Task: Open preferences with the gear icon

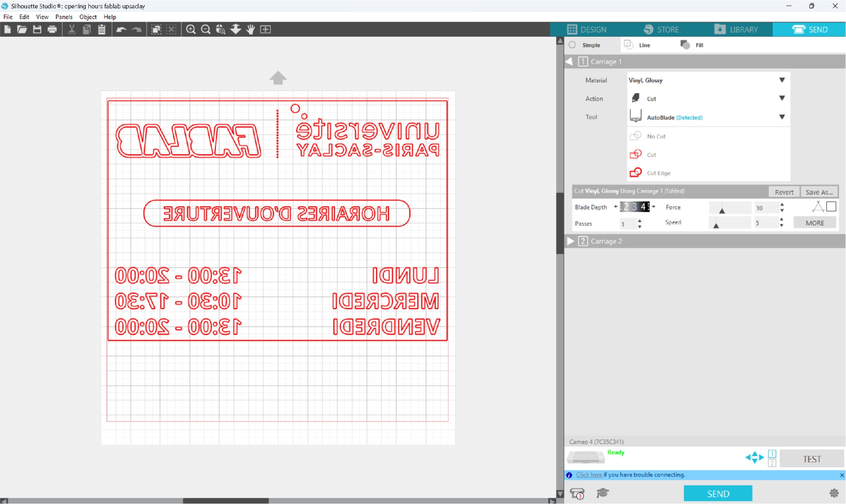Action: [834, 493]
